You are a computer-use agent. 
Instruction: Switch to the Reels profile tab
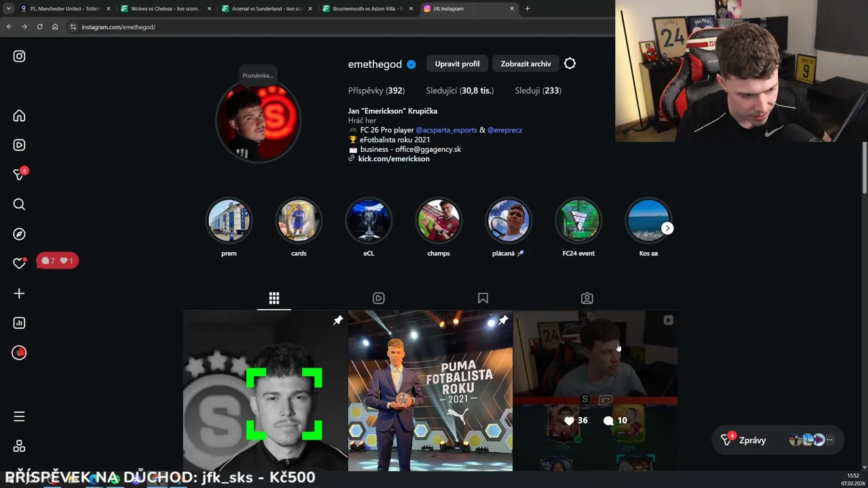[x=378, y=298]
